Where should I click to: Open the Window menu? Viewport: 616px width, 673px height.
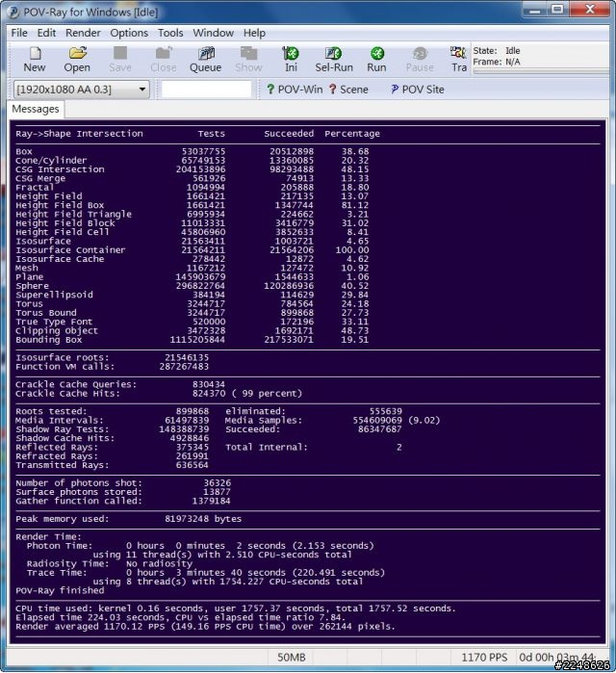click(214, 33)
